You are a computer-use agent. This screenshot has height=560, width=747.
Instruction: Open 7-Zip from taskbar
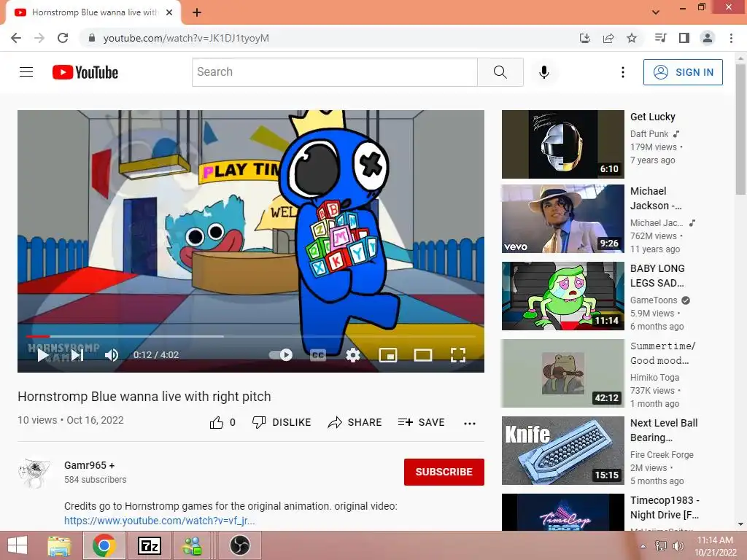(x=149, y=545)
